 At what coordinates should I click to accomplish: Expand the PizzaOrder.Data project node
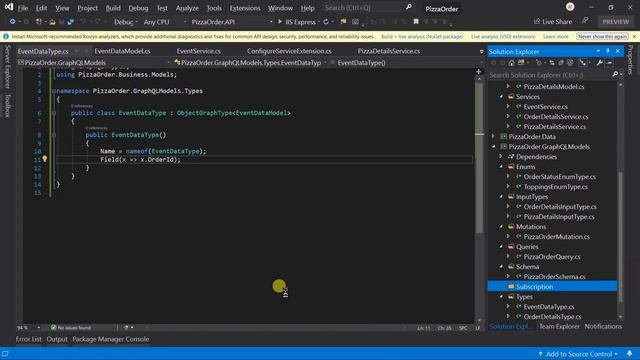tap(493, 137)
